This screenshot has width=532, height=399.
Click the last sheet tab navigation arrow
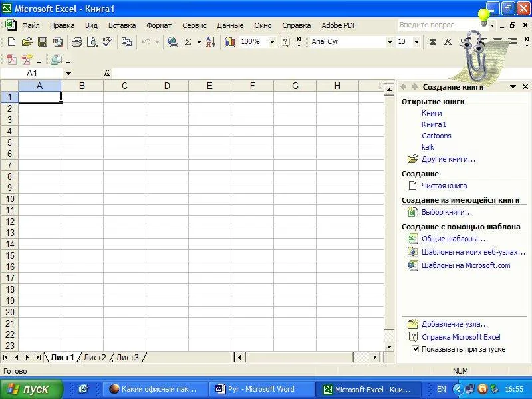click(x=39, y=357)
